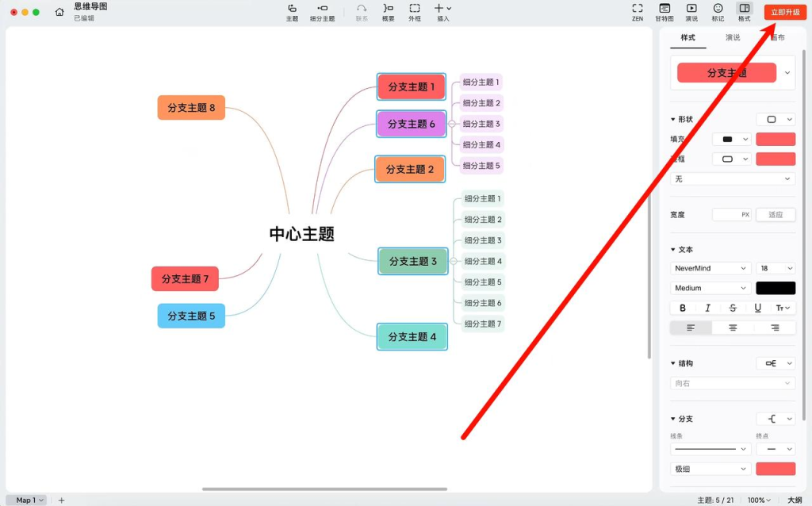Collapse subtopics of 分支主题 6

(x=451, y=124)
